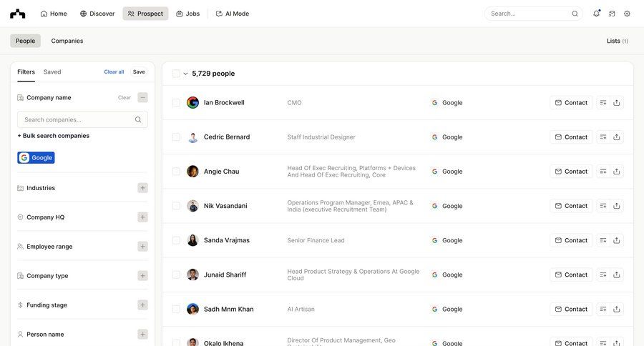Click the app logo in top-left corner
Screen dimensions: 644x346
tap(18, 14)
